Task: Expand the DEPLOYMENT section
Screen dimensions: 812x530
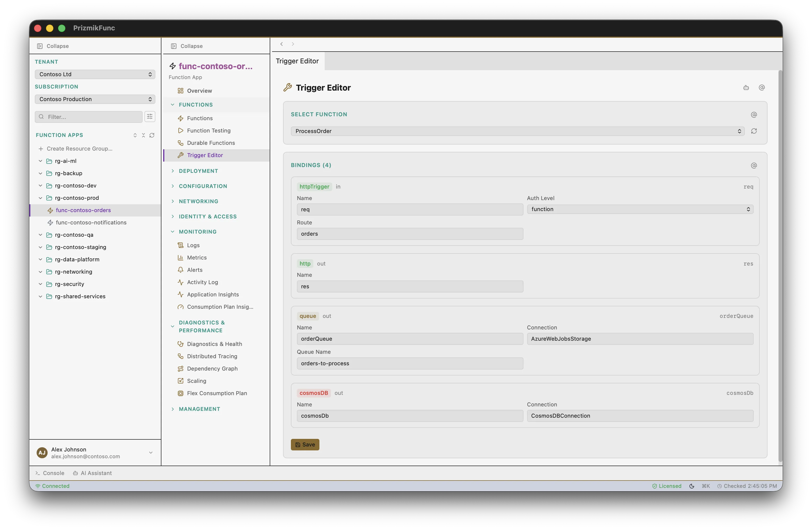Action: click(198, 171)
